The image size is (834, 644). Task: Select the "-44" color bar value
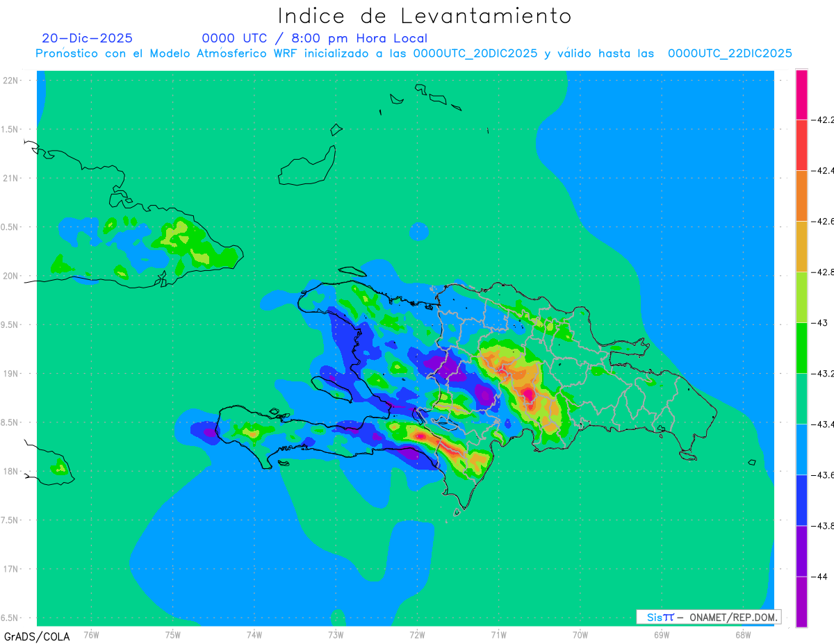coord(819,576)
